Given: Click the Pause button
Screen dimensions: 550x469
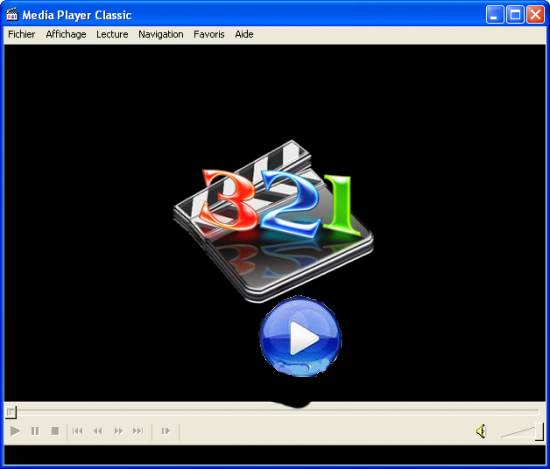Looking at the screenshot, I should 35,431.
